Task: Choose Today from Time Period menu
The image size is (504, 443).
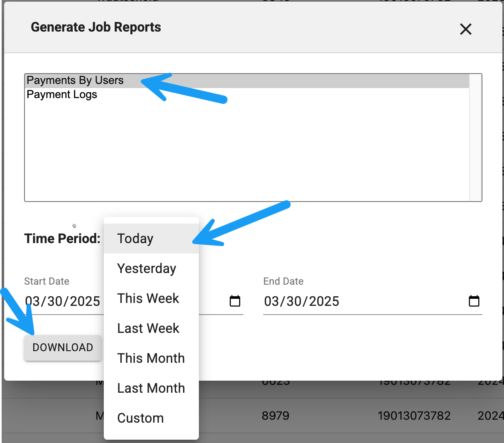Action: pos(135,239)
